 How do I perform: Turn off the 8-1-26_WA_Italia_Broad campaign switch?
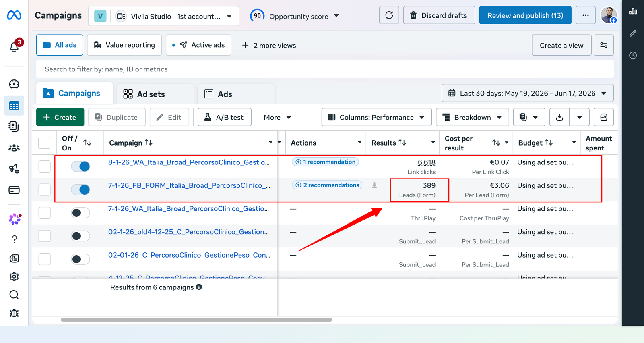click(80, 166)
